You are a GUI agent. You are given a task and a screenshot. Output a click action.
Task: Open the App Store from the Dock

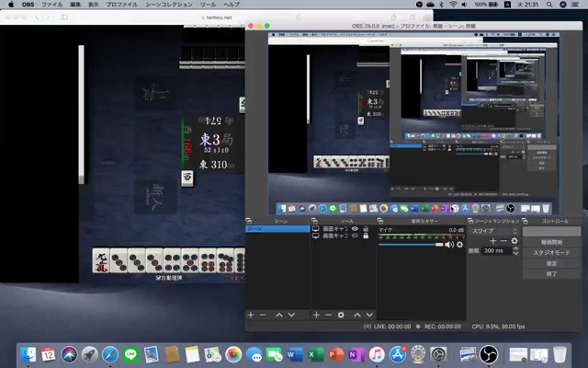pos(398,354)
